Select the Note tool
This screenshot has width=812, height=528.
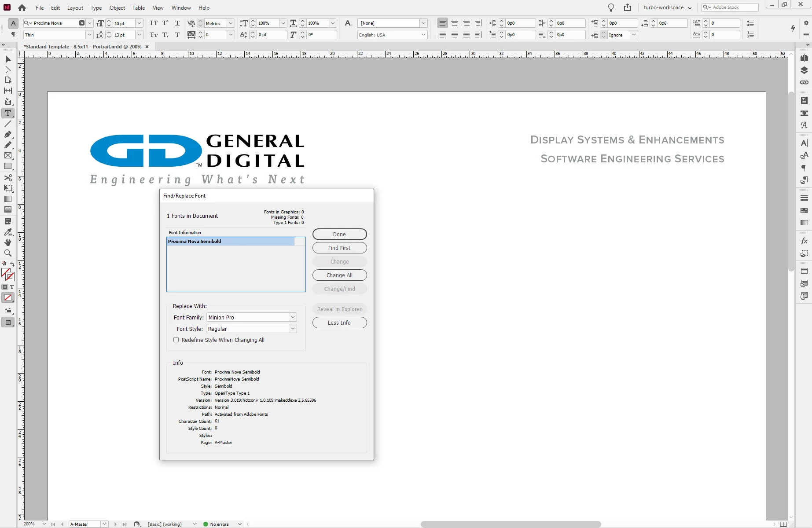click(8, 221)
